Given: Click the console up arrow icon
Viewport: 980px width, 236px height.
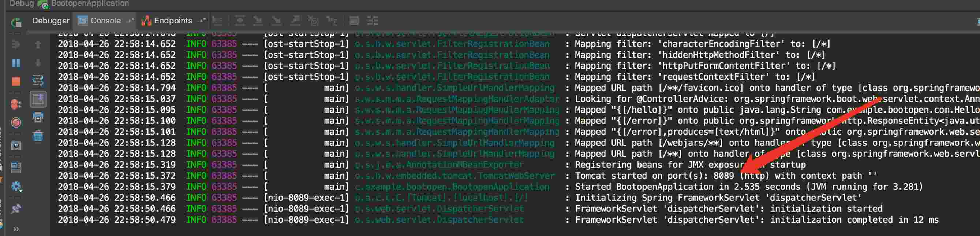Looking at the screenshot, I should (38, 45).
